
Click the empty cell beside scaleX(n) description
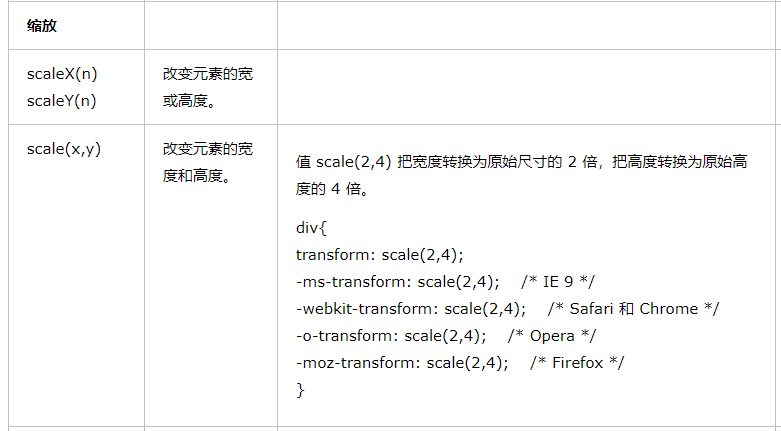pos(526,87)
